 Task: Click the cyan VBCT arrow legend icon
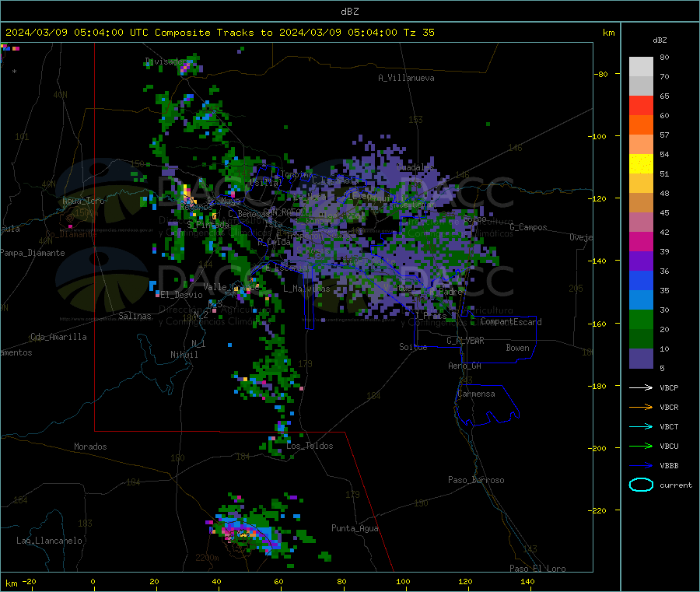[x=641, y=426]
